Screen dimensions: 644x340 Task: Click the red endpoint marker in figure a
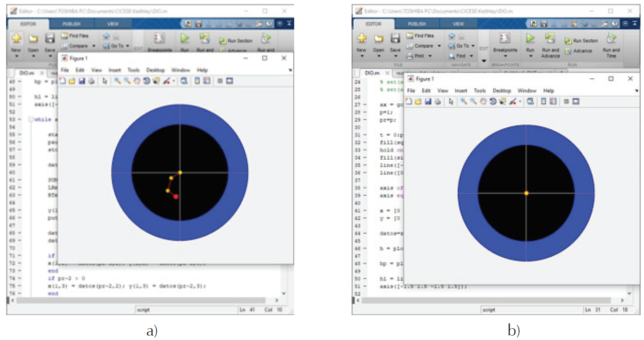click(176, 197)
